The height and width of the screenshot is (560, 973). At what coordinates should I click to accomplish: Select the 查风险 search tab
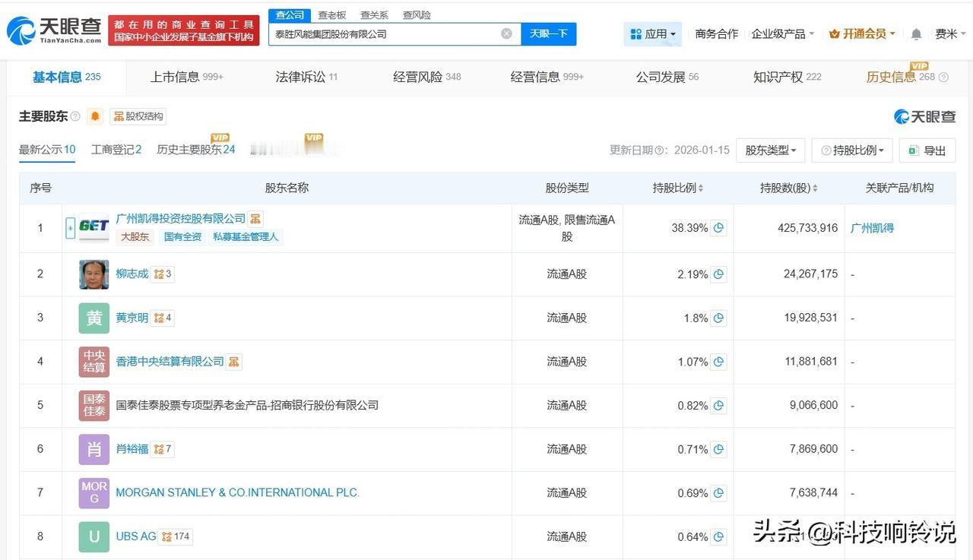[x=417, y=14]
